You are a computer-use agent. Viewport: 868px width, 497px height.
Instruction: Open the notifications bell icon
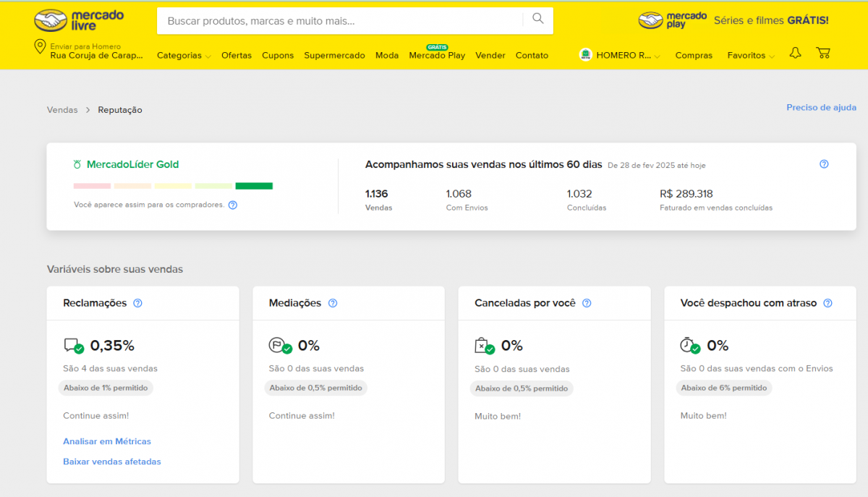click(x=795, y=53)
